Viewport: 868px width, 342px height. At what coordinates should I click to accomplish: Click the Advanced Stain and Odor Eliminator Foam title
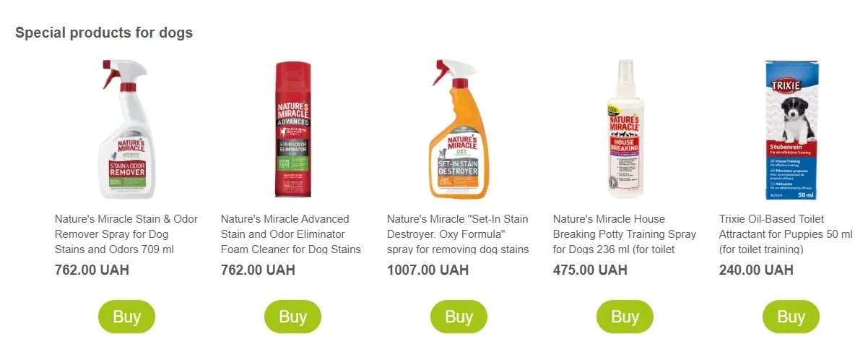[292, 234]
